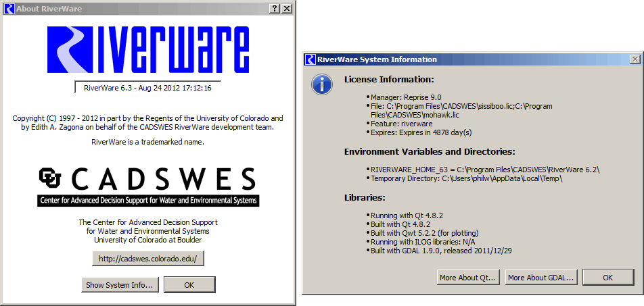Screen dimensions: 644x306
Task: Click 'Center for Advanced Decision Support' black banner
Action: tap(148, 201)
